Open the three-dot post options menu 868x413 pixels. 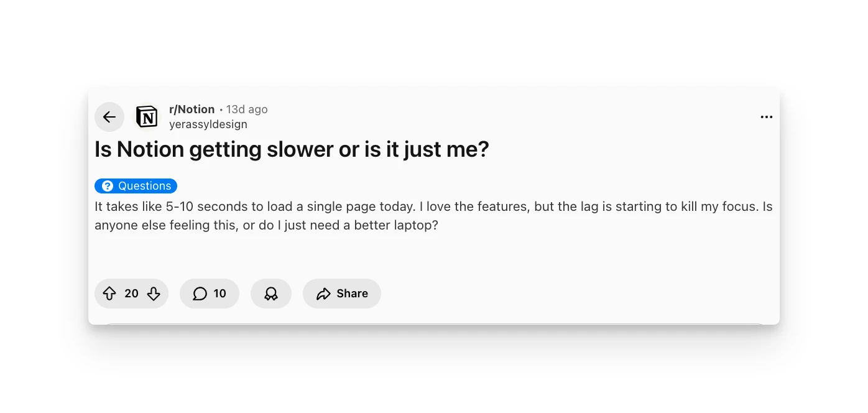pos(766,117)
